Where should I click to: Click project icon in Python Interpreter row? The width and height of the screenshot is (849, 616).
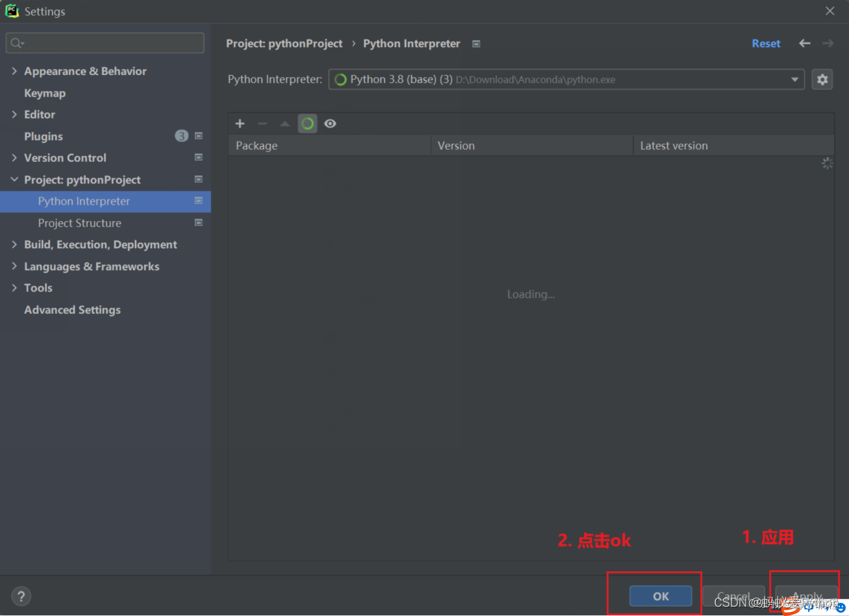[x=199, y=201]
